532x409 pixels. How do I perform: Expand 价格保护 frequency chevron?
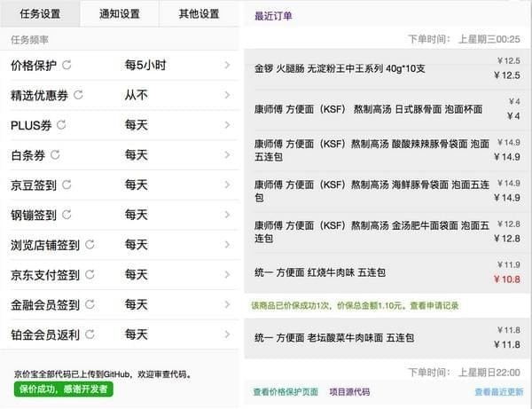228,66
